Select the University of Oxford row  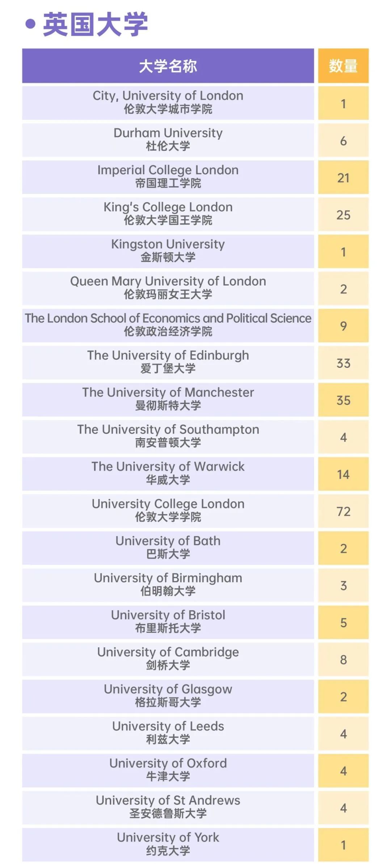pyautogui.click(x=195, y=771)
